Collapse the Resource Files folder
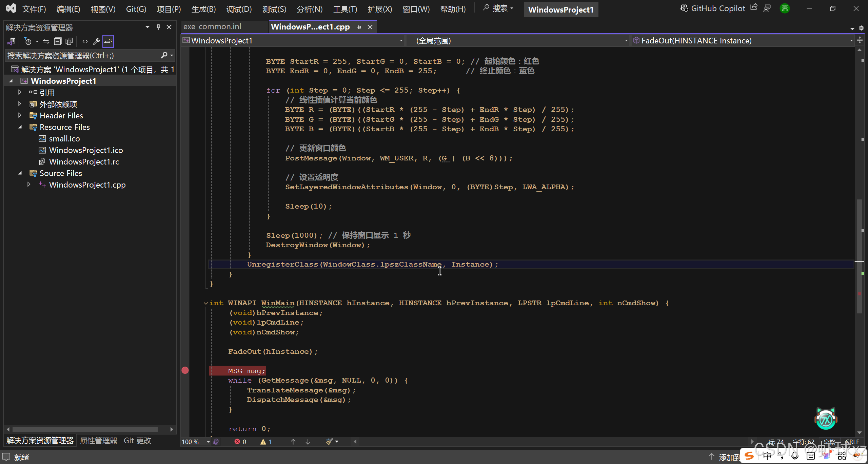Viewport: 868px width, 464px height. (20, 127)
